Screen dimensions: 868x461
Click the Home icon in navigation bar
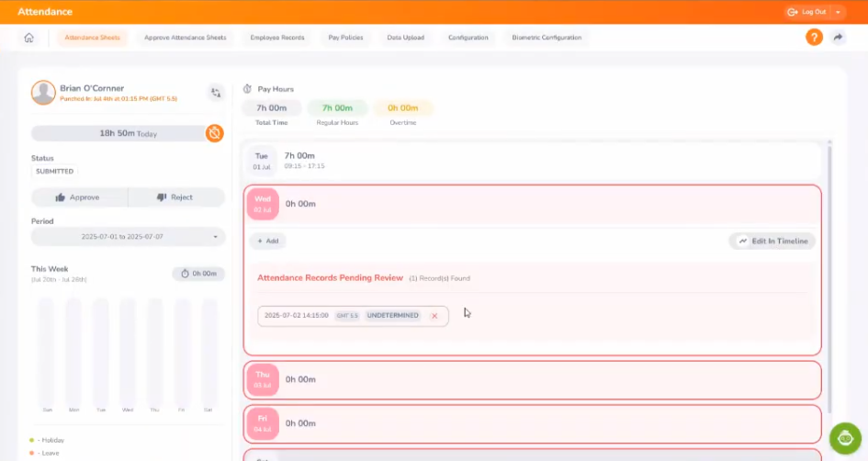pos(28,38)
